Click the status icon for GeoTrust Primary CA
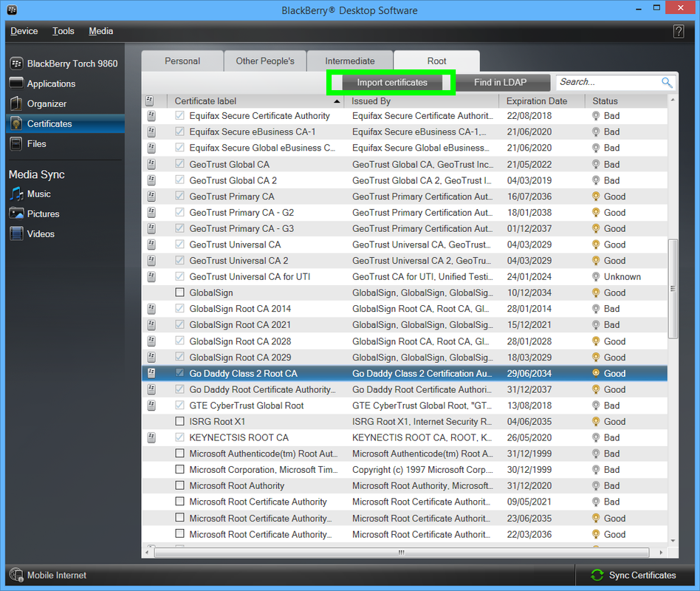The height and width of the screenshot is (591, 700). tap(596, 197)
